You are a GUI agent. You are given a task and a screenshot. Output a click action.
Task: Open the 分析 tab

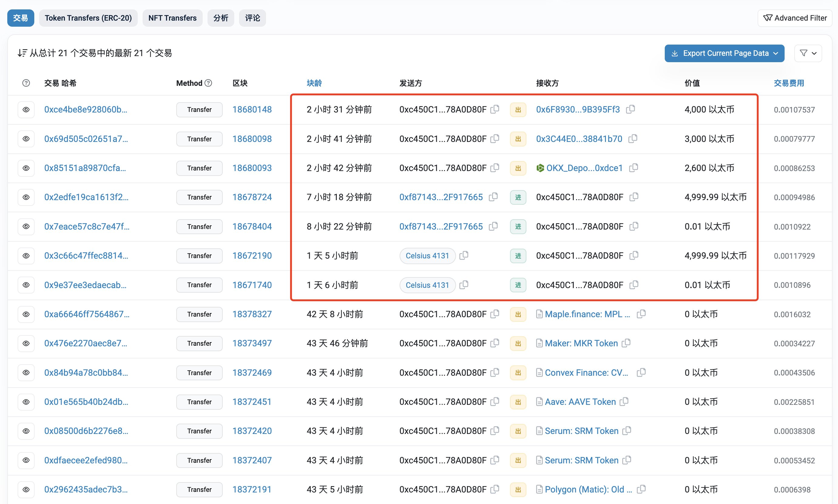click(221, 18)
